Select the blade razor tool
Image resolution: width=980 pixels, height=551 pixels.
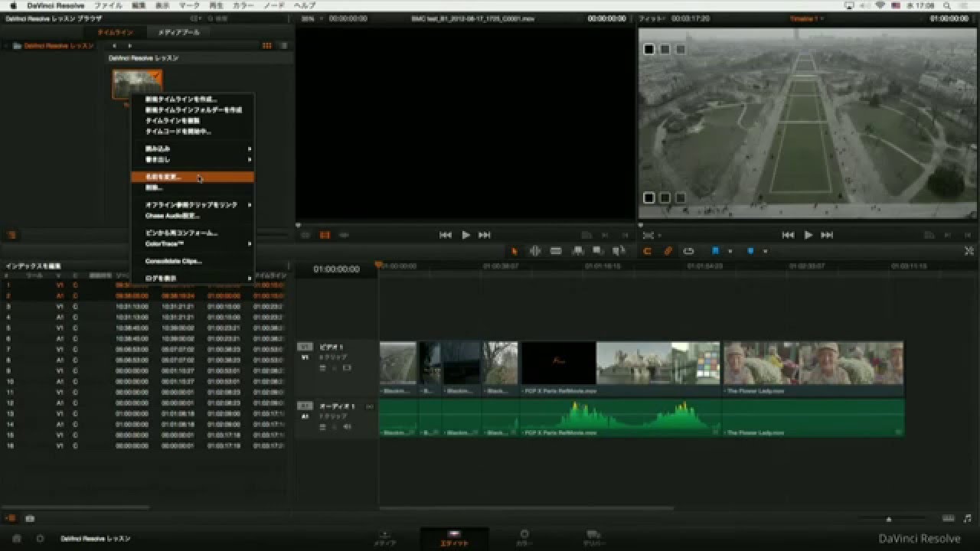click(x=556, y=251)
